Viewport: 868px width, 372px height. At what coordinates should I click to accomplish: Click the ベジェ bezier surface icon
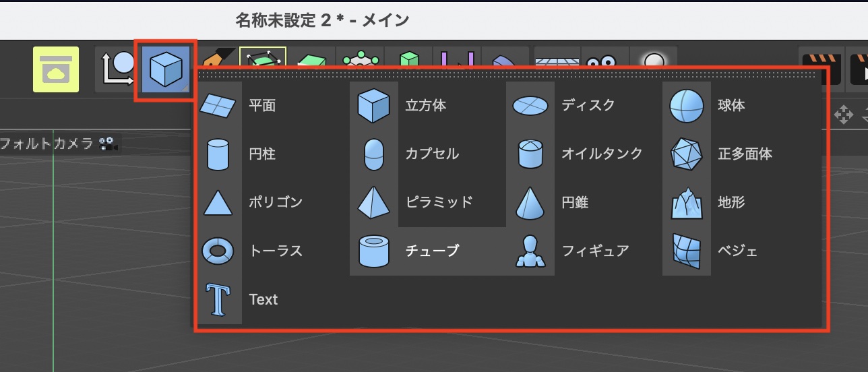[686, 251]
